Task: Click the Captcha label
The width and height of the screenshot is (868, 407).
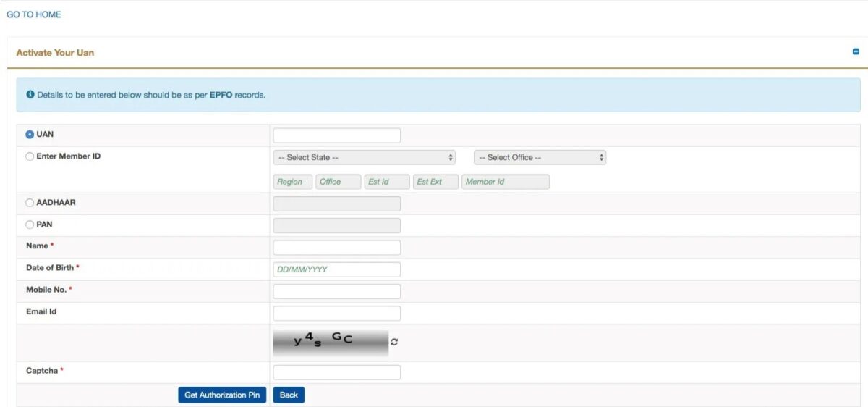Action: point(45,371)
